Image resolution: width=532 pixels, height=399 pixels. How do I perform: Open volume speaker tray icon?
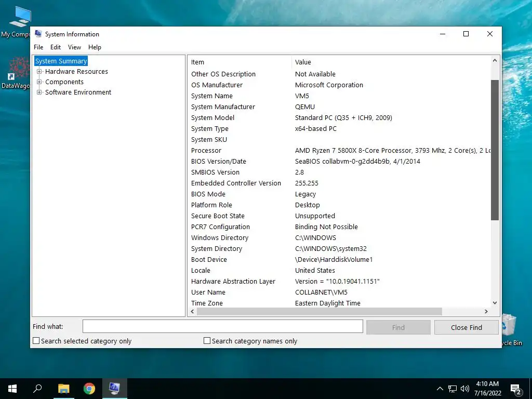pyautogui.click(x=465, y=389)
